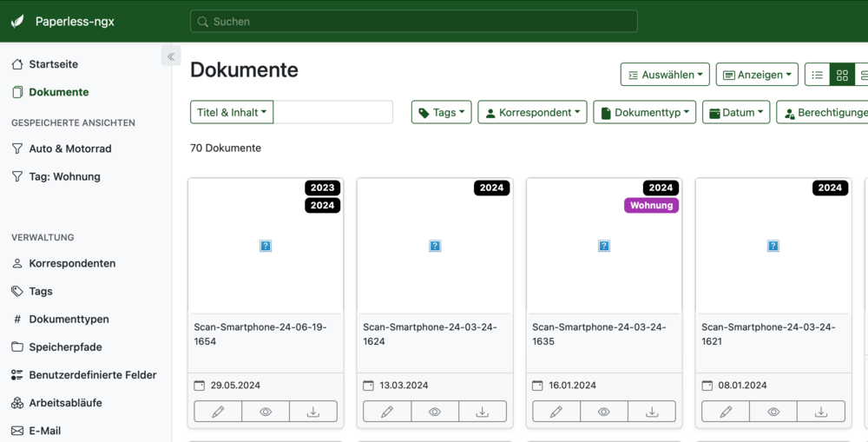
Task: Download document Scan-Smartphone-24-03-24-1635
Action: coord(652,412)
